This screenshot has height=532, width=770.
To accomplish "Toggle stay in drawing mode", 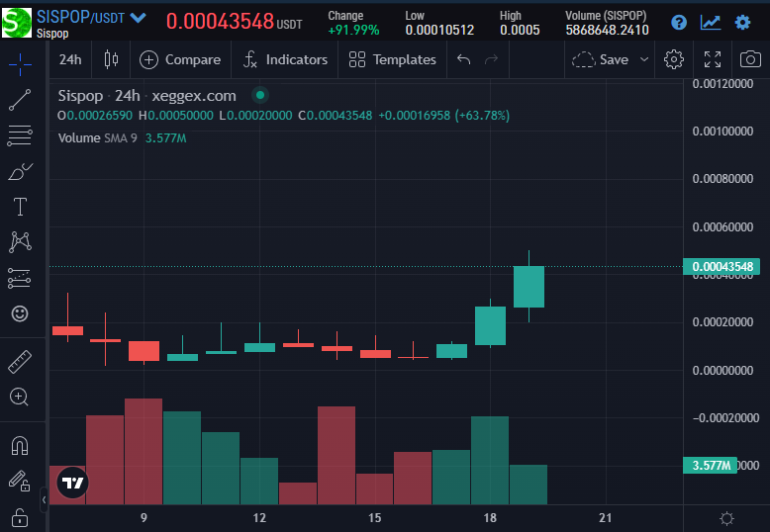I will 20,481.
